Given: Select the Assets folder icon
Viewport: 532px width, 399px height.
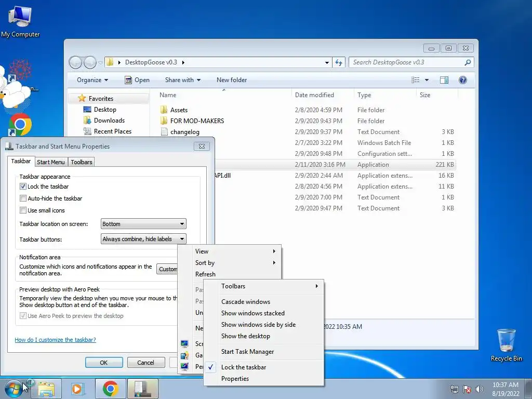Looking at the screenshot, I should [164, 110].
